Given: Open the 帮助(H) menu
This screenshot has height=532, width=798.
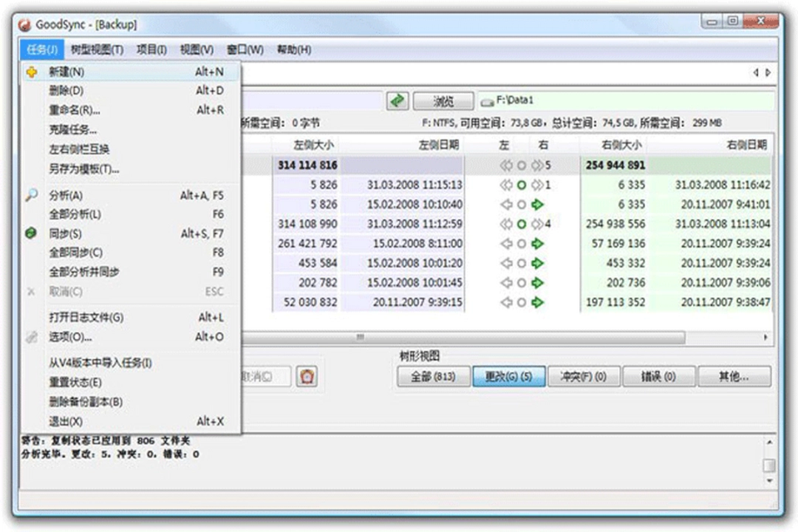Looking at the screenshot, I should click(x=293, y=49).
